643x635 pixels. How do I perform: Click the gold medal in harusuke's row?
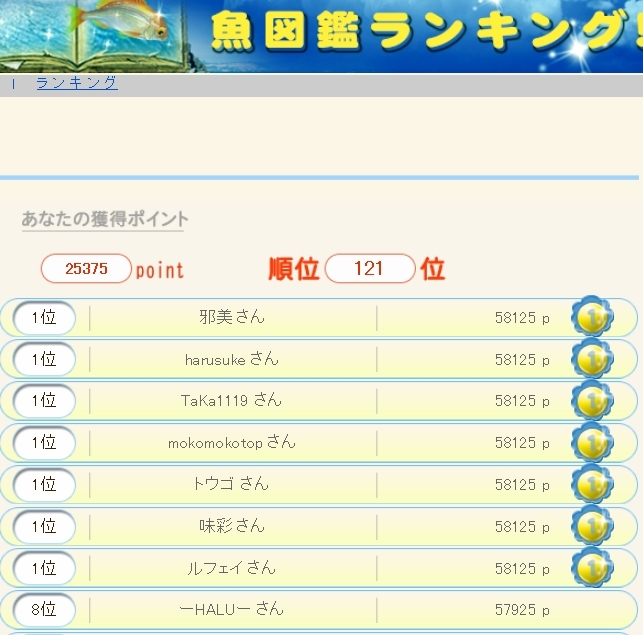click(x=592, y=359)
